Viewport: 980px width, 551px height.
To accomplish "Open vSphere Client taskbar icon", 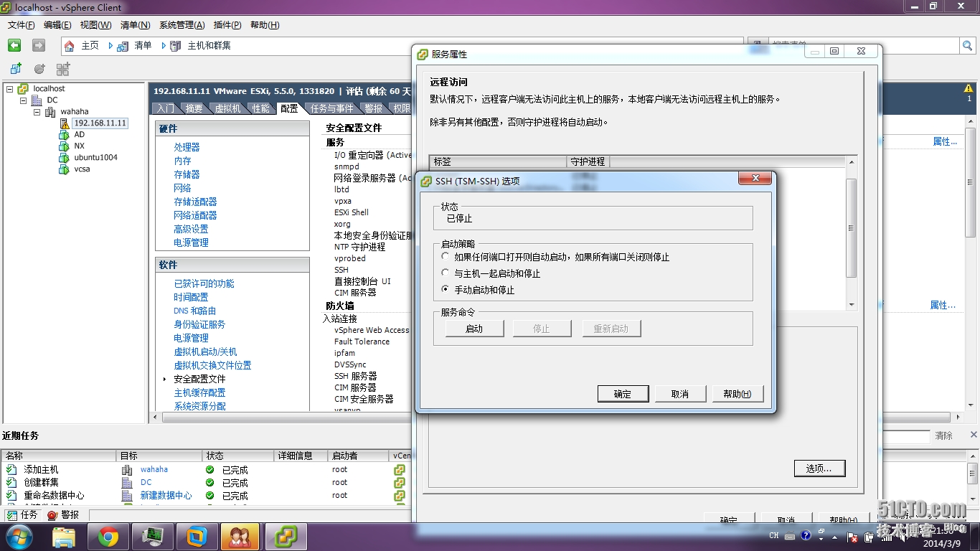I will pos(286,537).
